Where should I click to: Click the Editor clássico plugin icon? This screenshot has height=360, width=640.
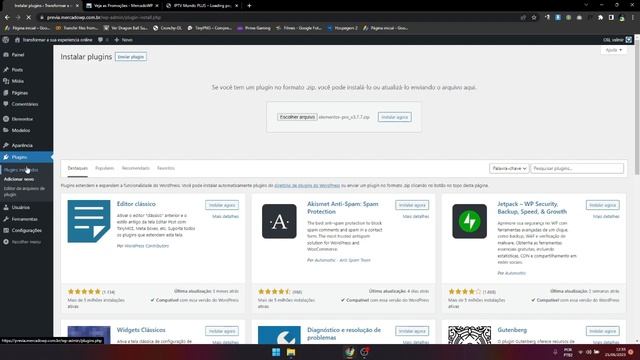tap(89, 221)
